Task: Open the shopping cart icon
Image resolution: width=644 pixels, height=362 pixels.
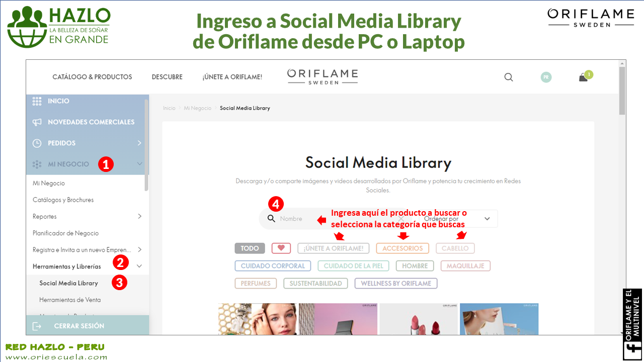Action: pos(584,77)
